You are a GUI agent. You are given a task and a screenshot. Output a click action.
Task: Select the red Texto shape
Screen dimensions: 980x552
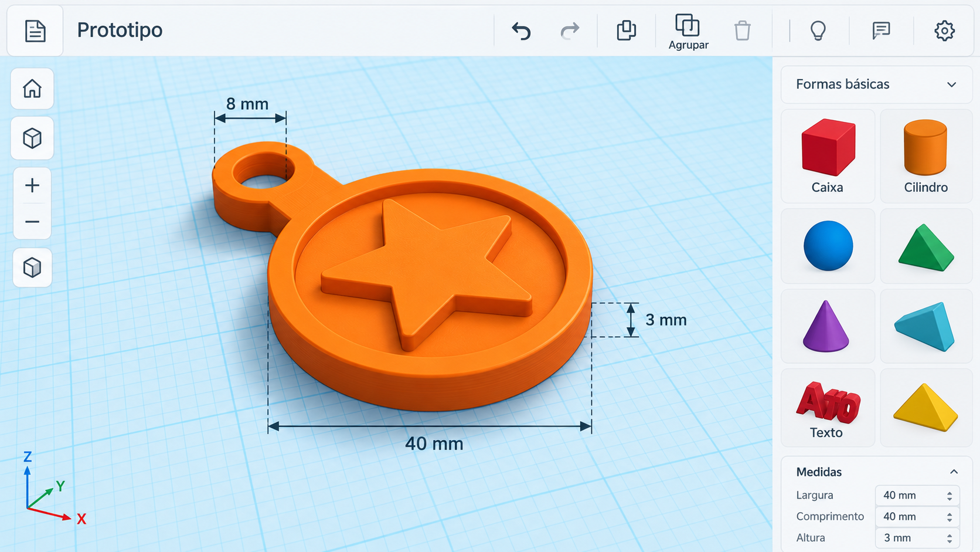(x=828, y=408)
